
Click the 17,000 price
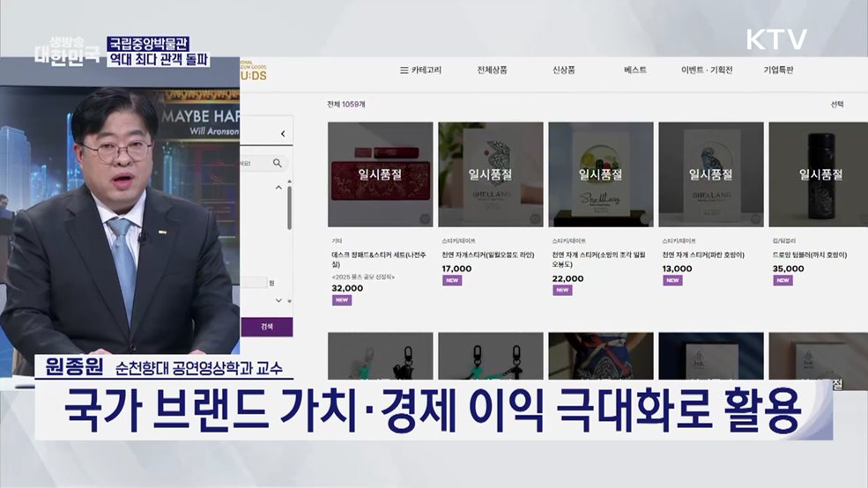(456, 269)
